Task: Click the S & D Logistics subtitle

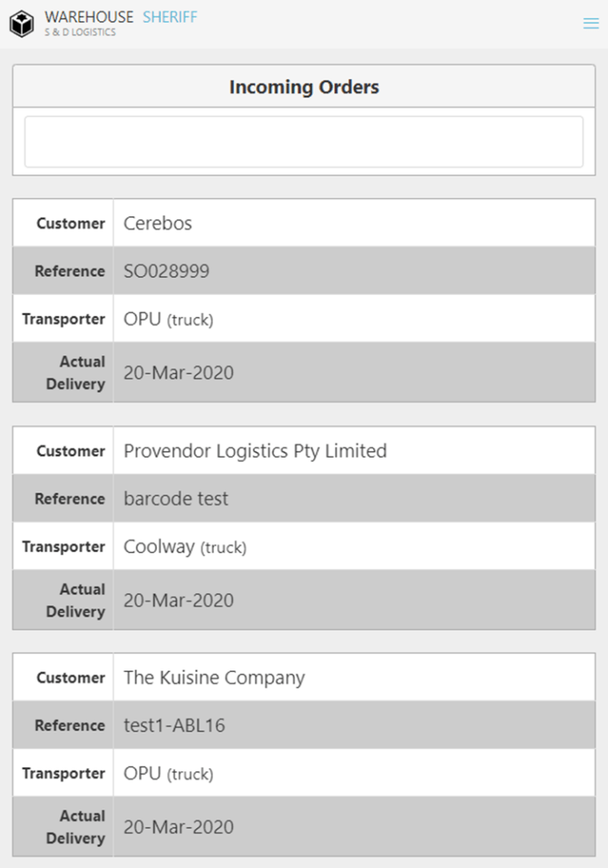Action: pos(80,33)
